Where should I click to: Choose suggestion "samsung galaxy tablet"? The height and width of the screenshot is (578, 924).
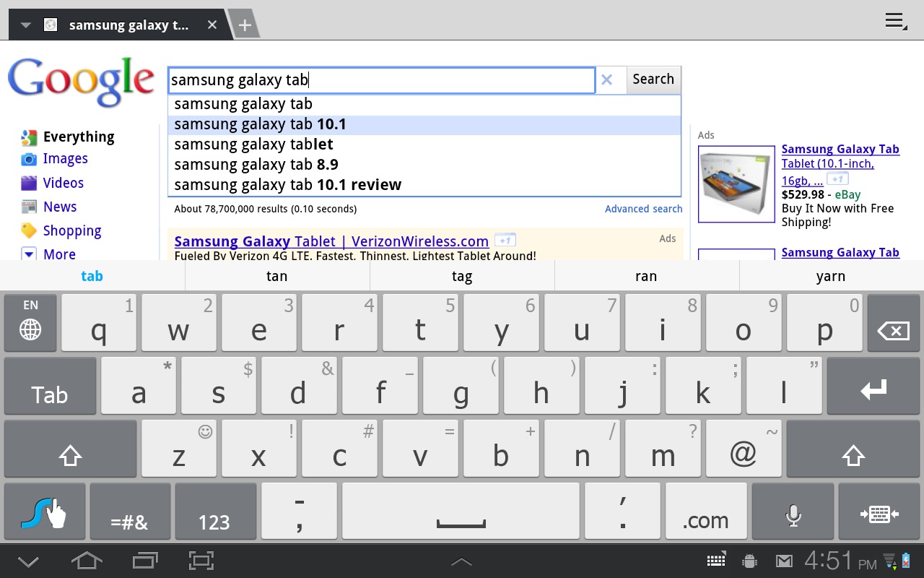pos(424,144)
